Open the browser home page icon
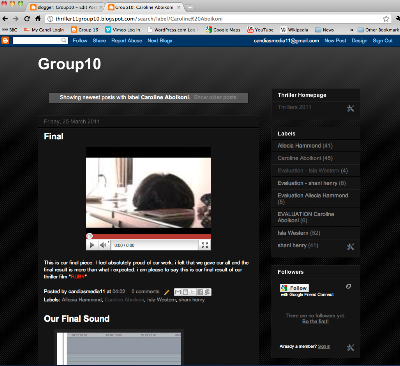The image size is (400, 366). [x=38, y=18]
